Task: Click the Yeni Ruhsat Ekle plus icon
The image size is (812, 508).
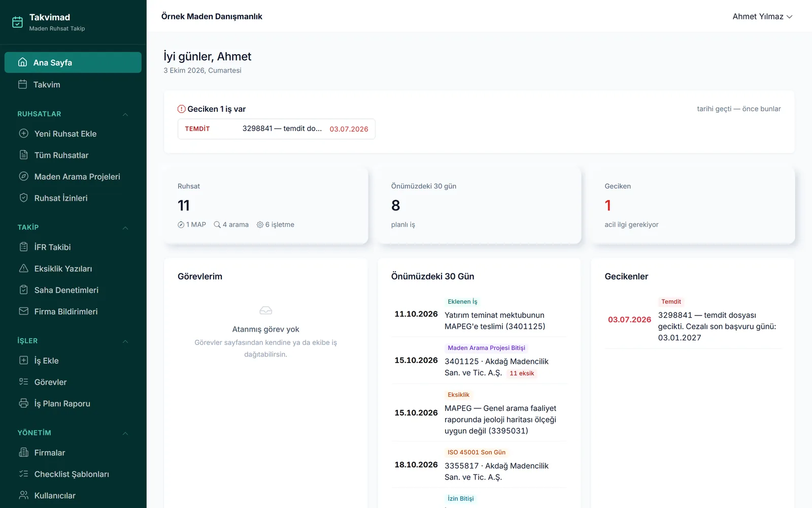Action: coord(23,134)
